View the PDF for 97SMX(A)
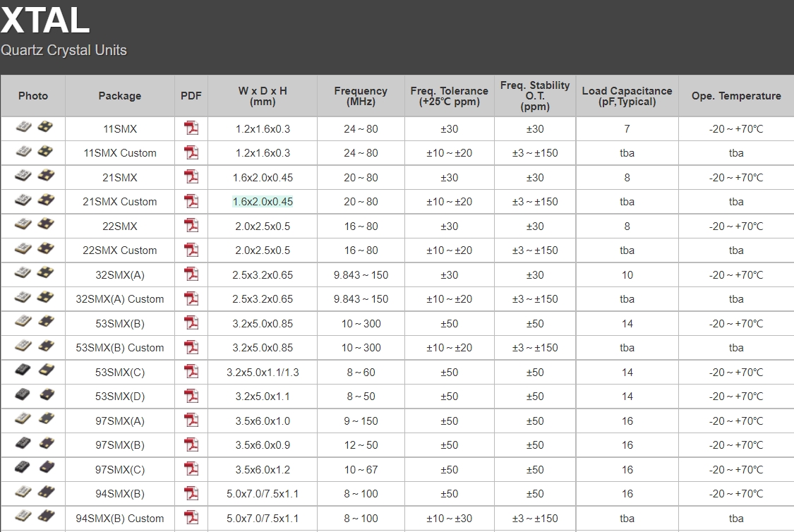The image size is (794, 532). [x=191, y=421]
